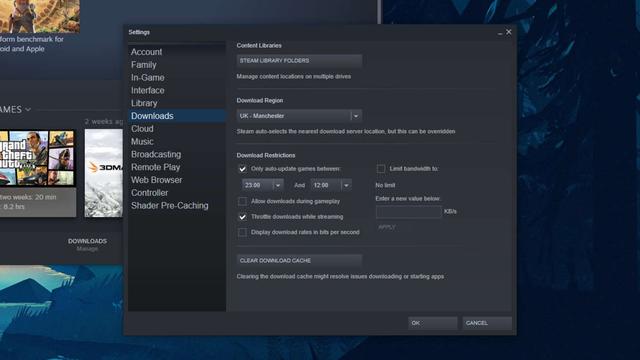Open the UK - Manchester download region dropdown
Viewport: 640px width, 360px height.
click(299, 116)
